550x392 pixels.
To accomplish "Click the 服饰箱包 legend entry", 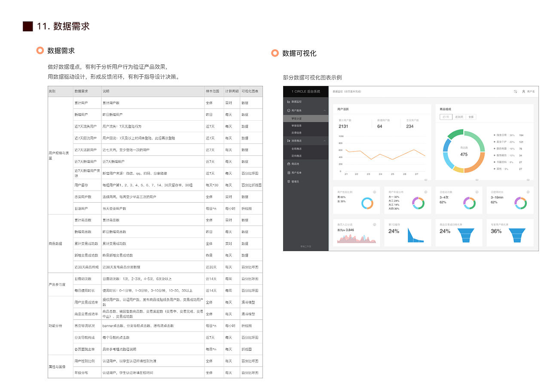I will tap(508, 155).
